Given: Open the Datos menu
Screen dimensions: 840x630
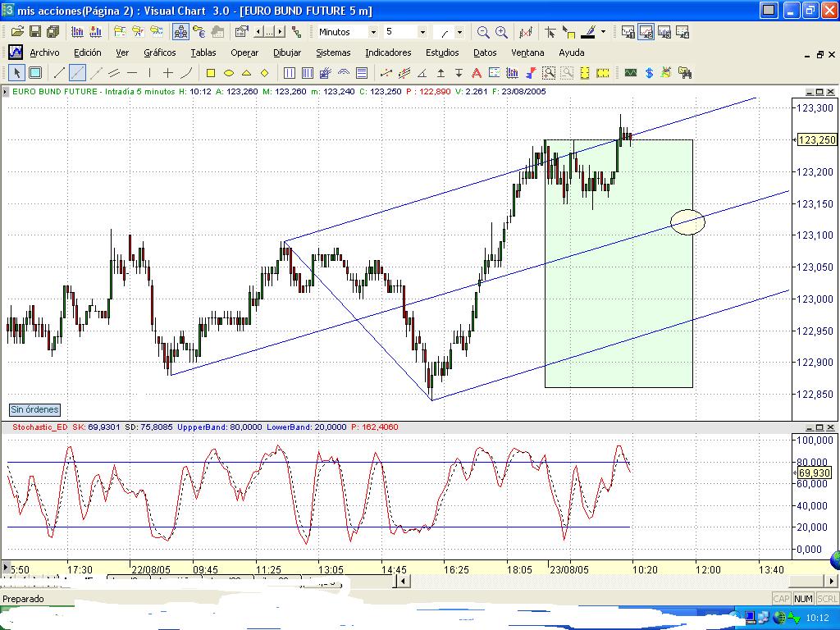Looking at the screenshot, I should 485,52.
